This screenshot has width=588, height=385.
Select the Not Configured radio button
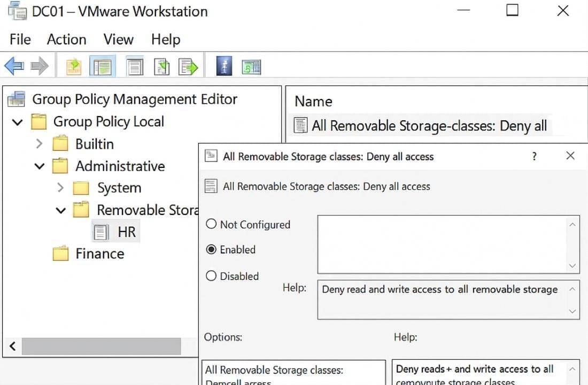[212, 225]
